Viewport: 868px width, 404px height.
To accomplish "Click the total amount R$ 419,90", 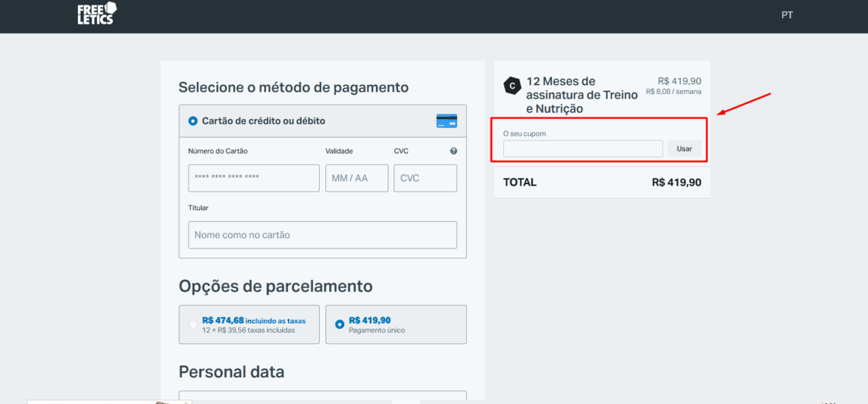I will (676, 182).
